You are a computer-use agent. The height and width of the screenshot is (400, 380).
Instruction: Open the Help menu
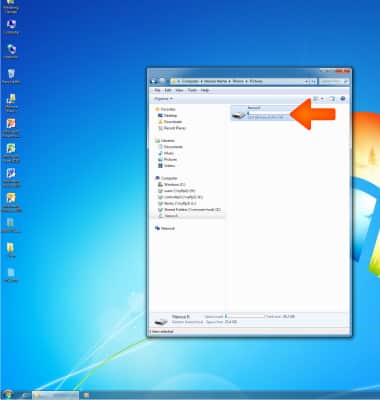click(205, 90)
